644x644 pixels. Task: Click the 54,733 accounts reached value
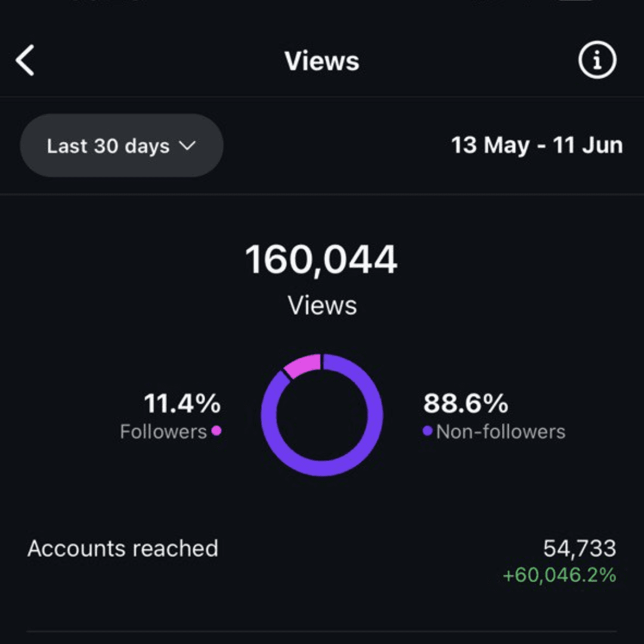click(x=580, y=549)
